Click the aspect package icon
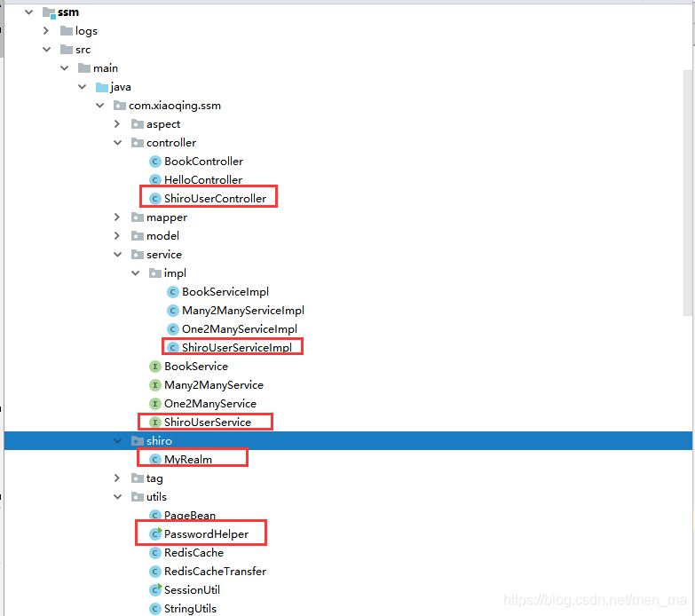 [138, 124]
